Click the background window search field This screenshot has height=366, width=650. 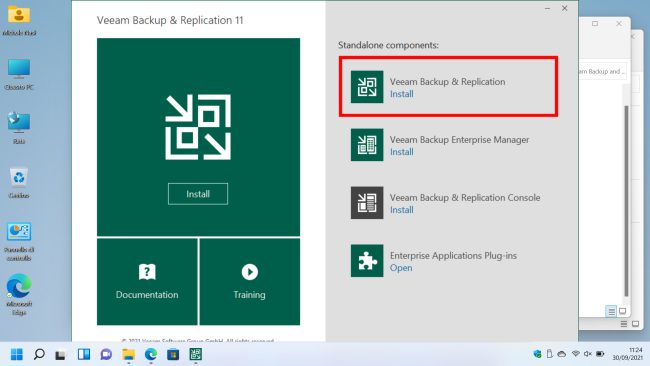(602, 72)
